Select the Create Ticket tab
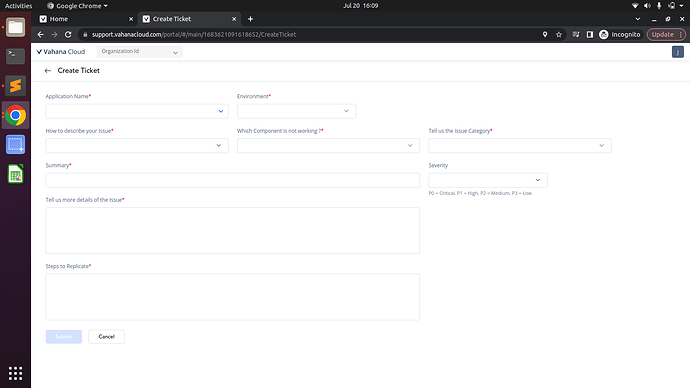This screenshot has height=388, width=690. pos(189,19)
